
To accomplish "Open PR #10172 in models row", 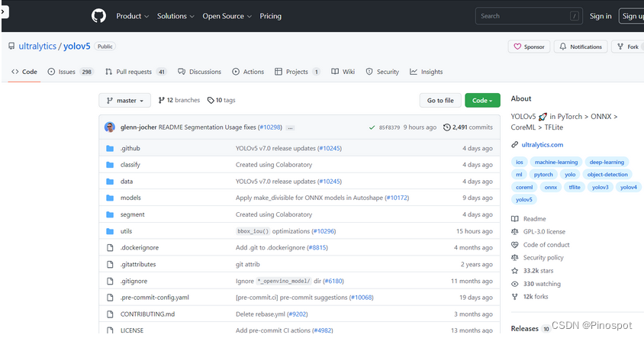I will point(398,198).
